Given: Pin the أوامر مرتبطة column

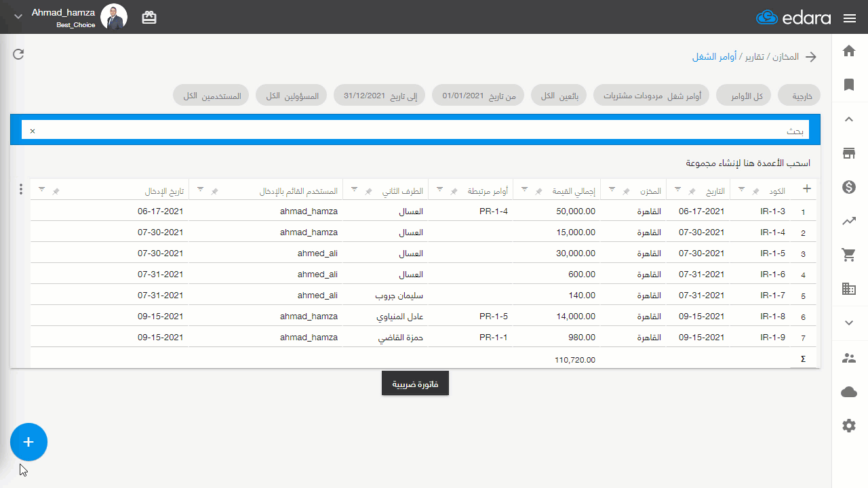Looking at the screenshot, I should pos(454,192).
